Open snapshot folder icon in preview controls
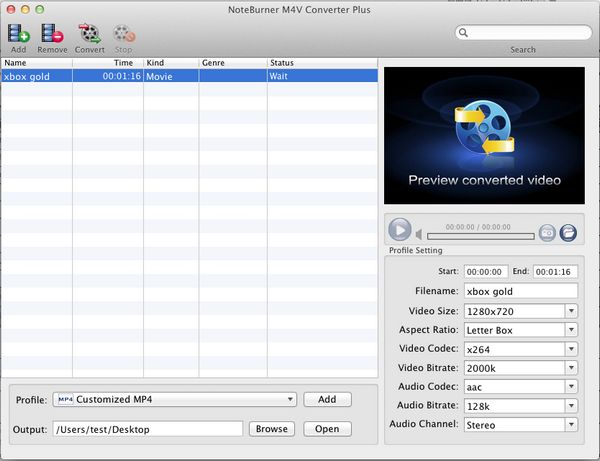The height and width of the screenshot is (461, 600). pyautogui.click(x=568, y=233)
